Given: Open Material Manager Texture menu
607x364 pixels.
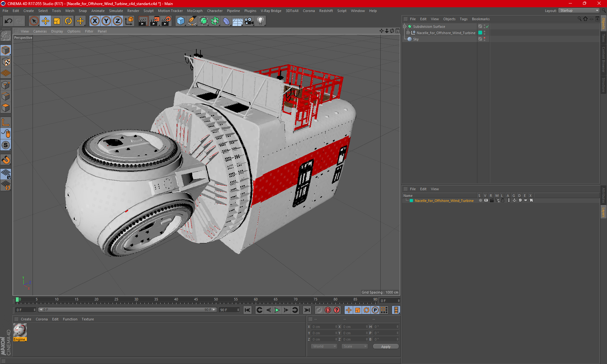Looking at the screenshot, I should click(x=88, y=319).
